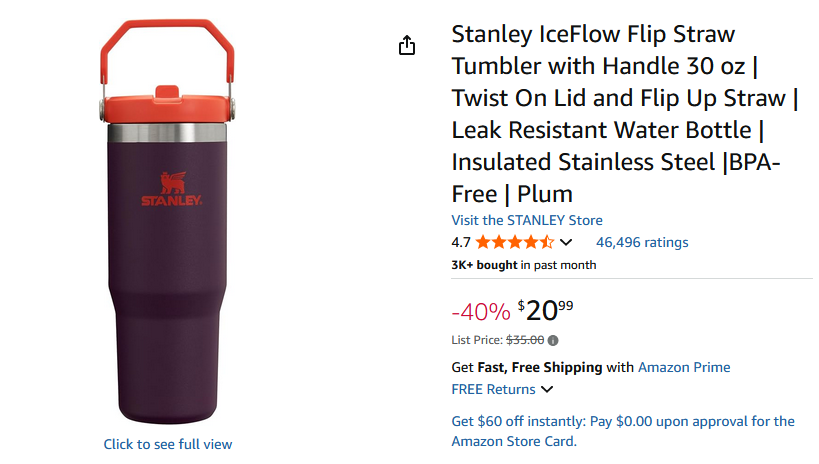Click to see full view of product
The image size is (819, 464).
coord(168,444)
